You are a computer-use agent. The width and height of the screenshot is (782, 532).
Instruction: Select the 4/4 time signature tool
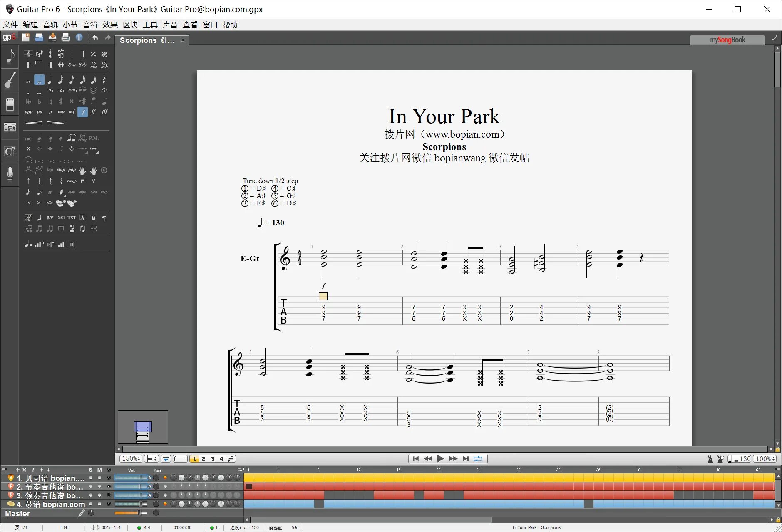tap(50, 54)
